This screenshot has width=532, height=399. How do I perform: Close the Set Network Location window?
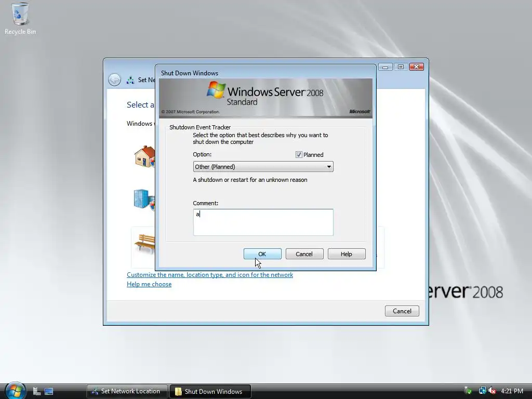pyautogui.click(x=416, y=67)
